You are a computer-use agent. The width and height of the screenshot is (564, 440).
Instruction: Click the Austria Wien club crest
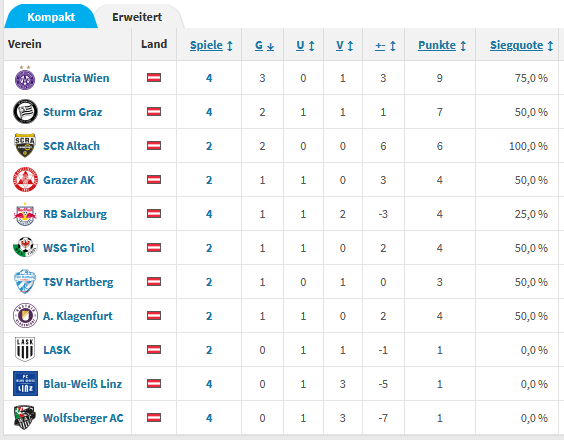25,78
